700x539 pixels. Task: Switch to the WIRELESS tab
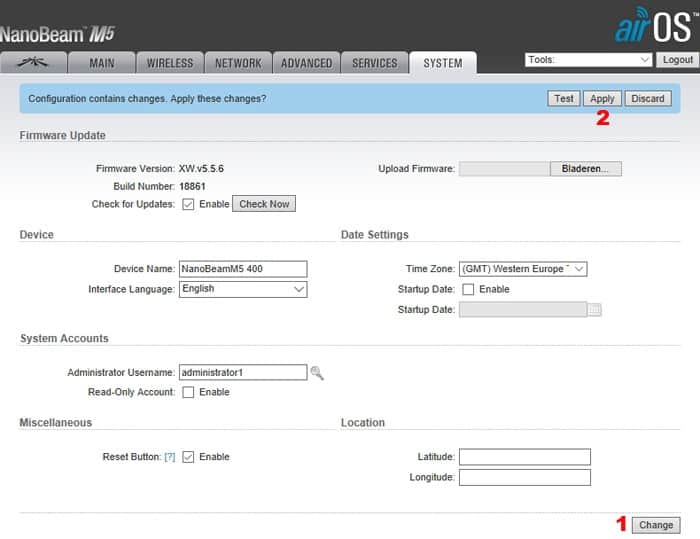pyautogui.click(x=170, y=63)
